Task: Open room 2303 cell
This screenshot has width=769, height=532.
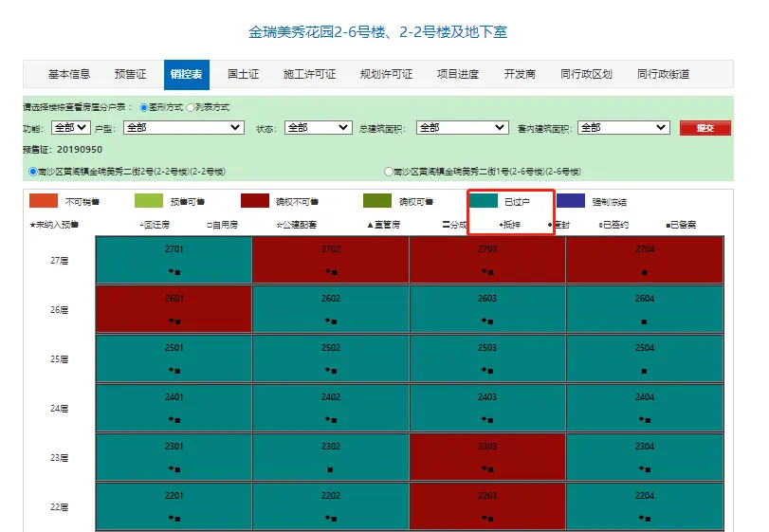Action: [487, 457]
